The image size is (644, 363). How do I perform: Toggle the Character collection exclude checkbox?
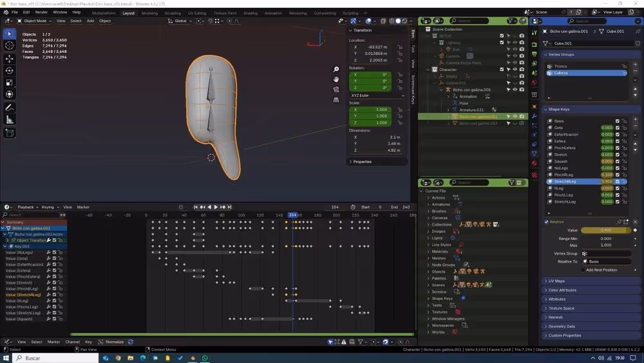point(502,70)
